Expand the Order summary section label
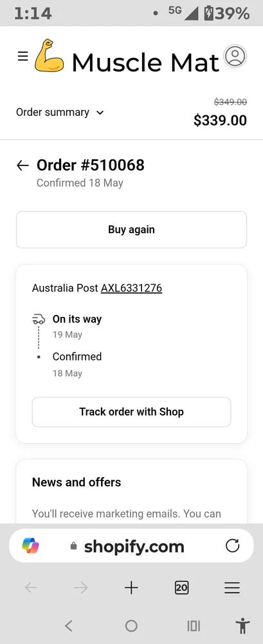Viewport: 263px width, 644px height. click(x=53, y=112)
